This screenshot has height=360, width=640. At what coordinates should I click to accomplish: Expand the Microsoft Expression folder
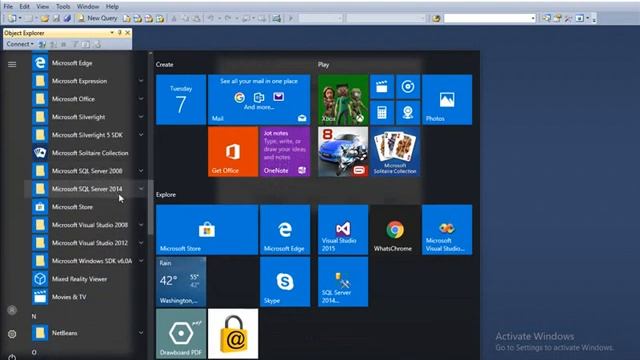coord(141,81)
